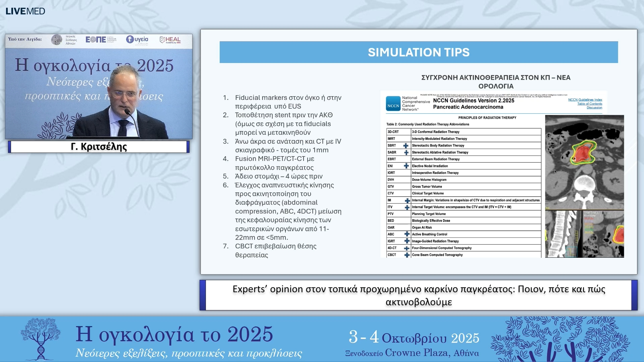Open the Discussion link

(594, 107)
